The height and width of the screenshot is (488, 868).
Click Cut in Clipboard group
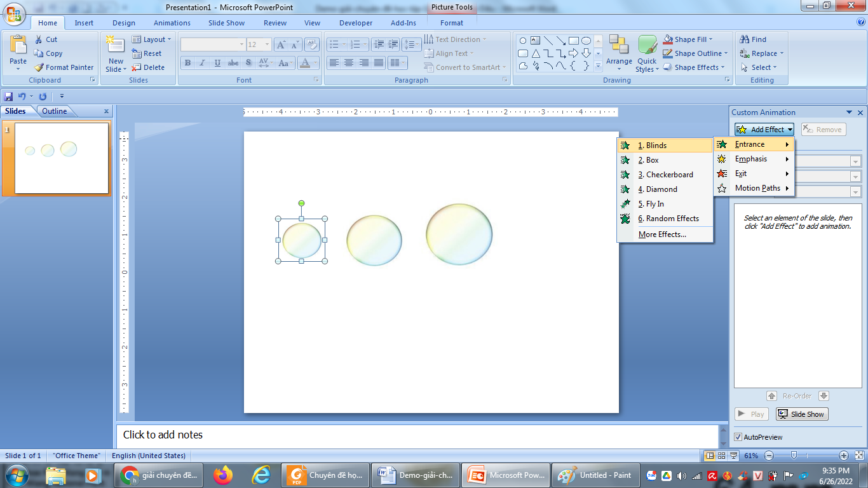[x=45, y=39]
